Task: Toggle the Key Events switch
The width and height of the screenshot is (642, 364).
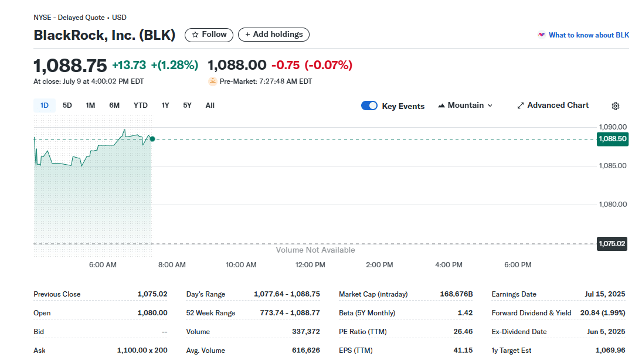Action: [x=369, y=106]
